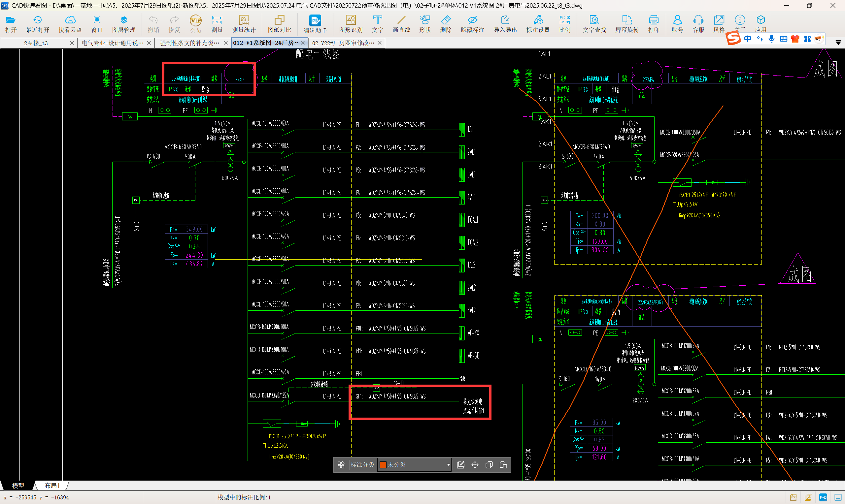The image size is (845, 504).
Task: Show recently opened files (最近打开)
Action: pos(37,24)
